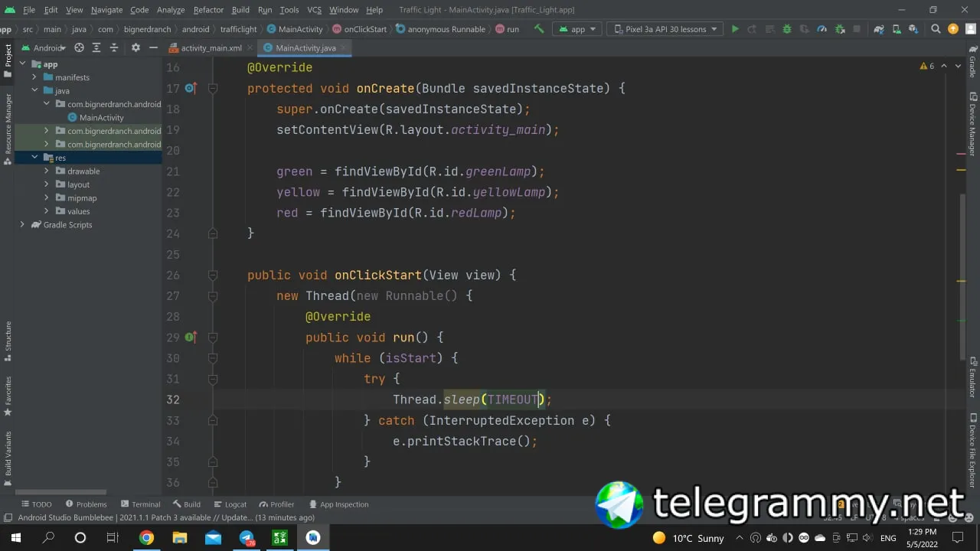This screenshot has height=551, width=980.
Task: Click override gutter icon on line 29
Action: click(x=191, y=337)
